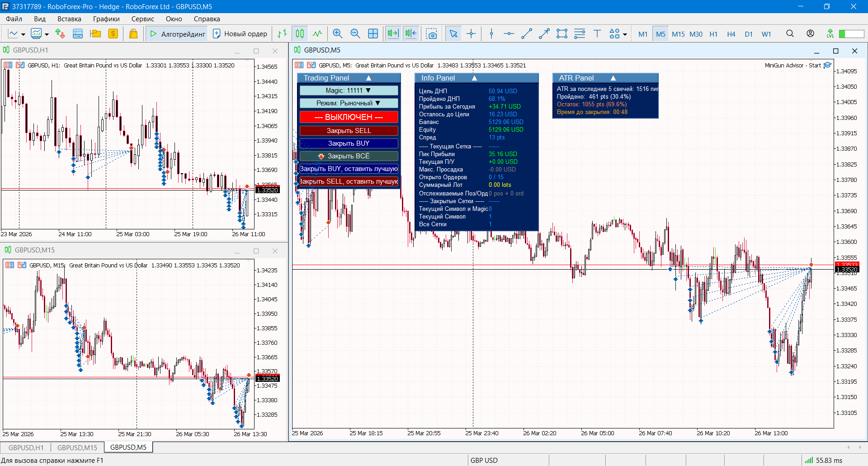Open the Вставка menu
The height and width of the screenshot is (466, 868).
(x=69, y=19)
